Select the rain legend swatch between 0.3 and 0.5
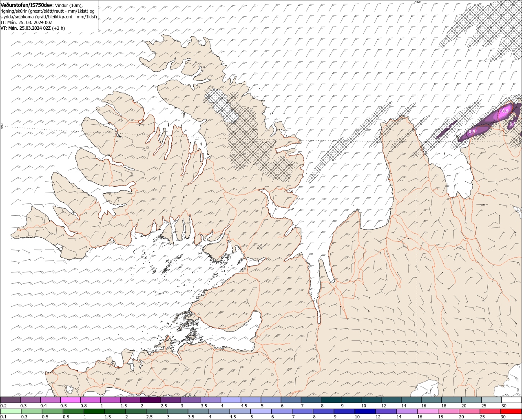 31,411
